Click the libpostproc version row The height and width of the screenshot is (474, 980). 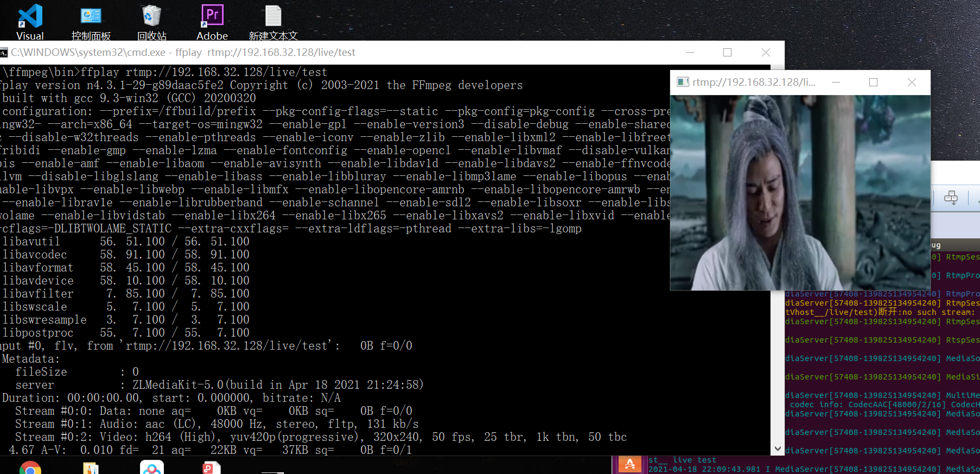click(x=125, y=333)
